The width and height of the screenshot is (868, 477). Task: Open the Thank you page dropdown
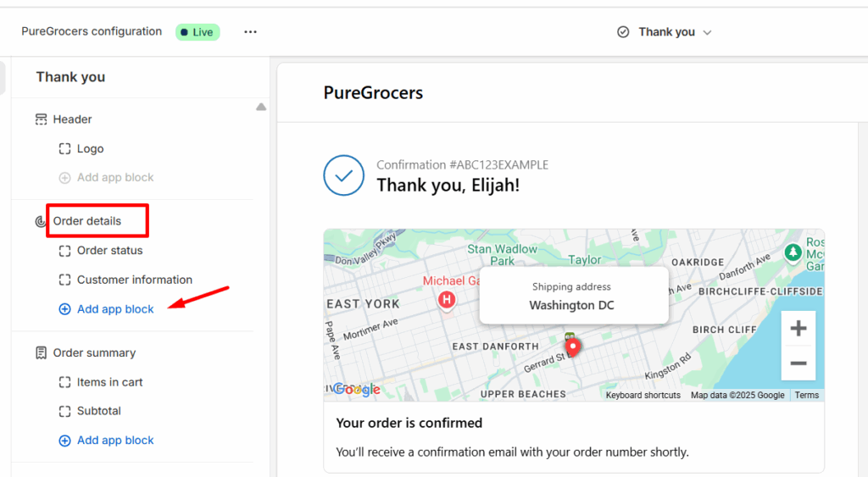pyautogui.click(x=665, y=32)
